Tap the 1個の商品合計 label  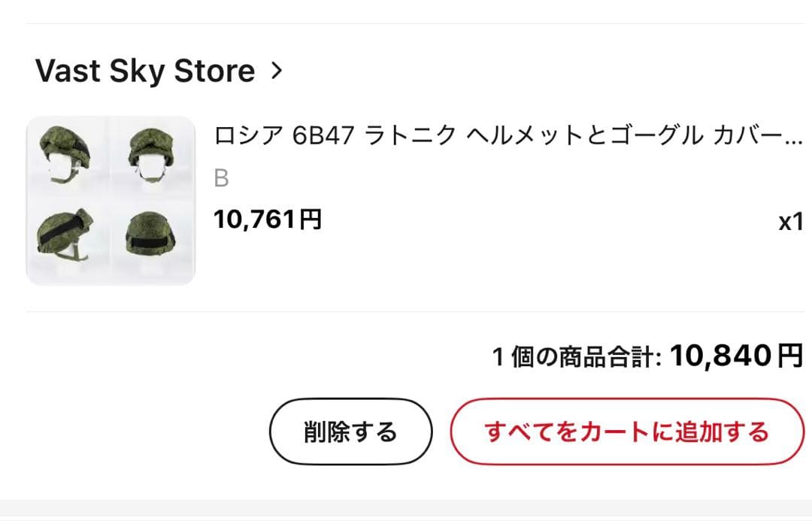click(x=577, y=357)
